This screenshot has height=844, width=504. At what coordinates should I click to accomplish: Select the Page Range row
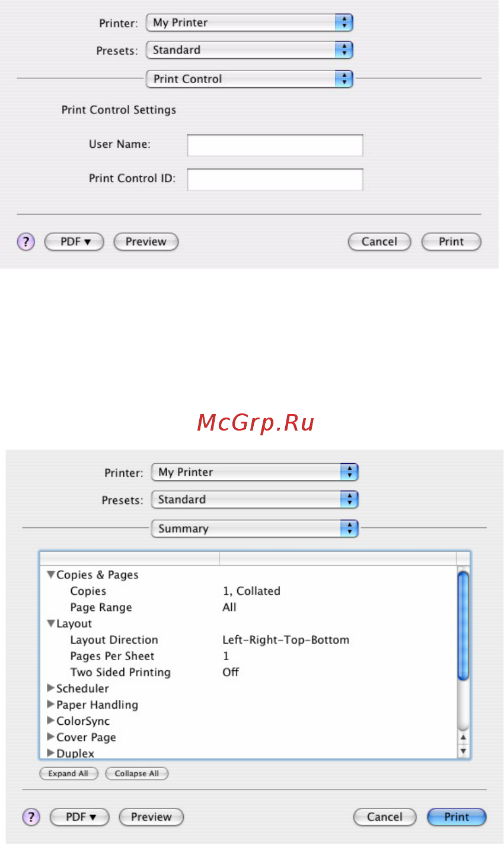(x=248, y=607)
